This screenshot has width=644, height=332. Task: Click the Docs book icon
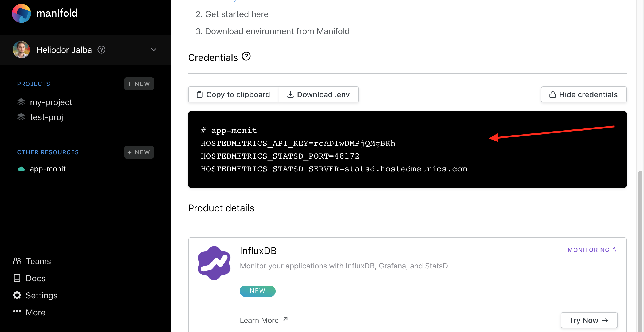[17, 278]
